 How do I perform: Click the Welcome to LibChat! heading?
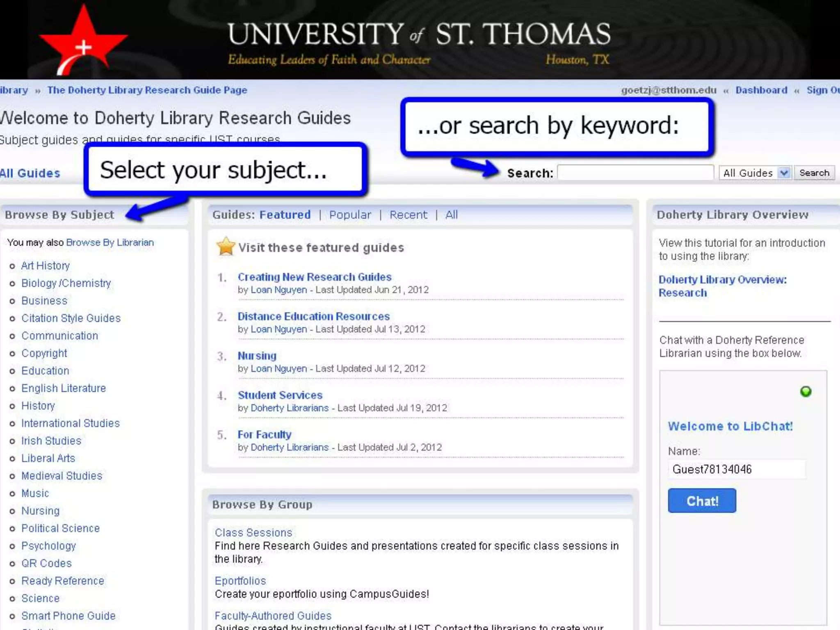point(730,426)
